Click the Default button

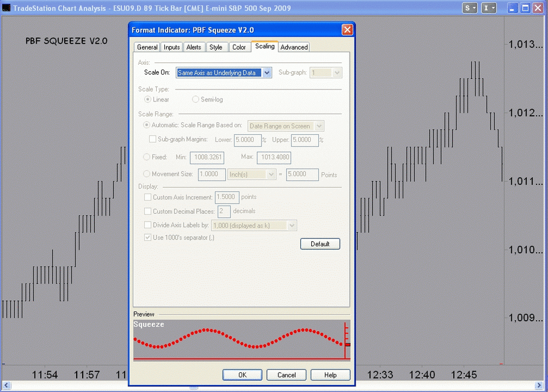[320, 244]
